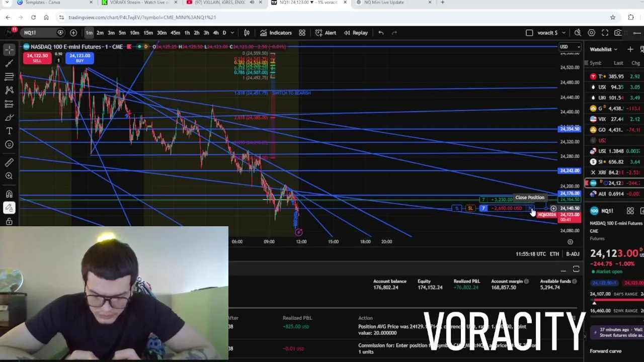Select the brush drawing tool
Viewport: 644px width, 362px height.
coord(9,118)
